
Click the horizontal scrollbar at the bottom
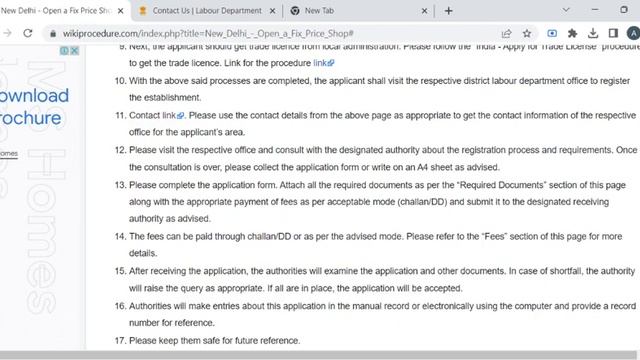tap(318, 355)
